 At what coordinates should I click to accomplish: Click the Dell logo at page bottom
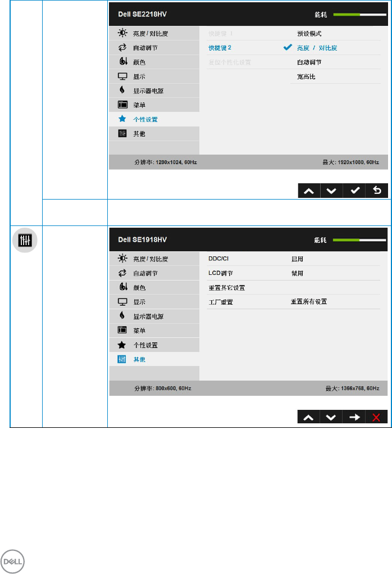(12, 562)
